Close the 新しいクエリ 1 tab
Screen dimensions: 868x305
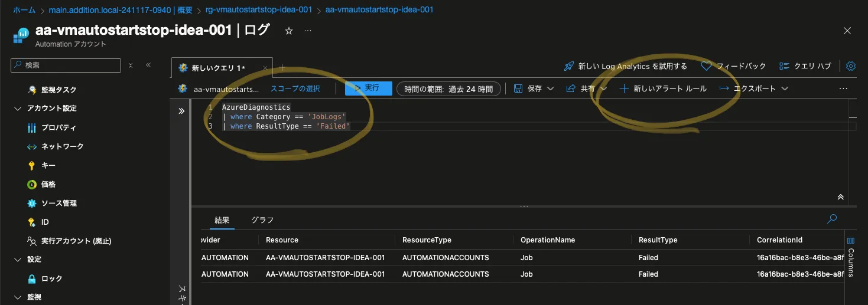coord(265,68)
